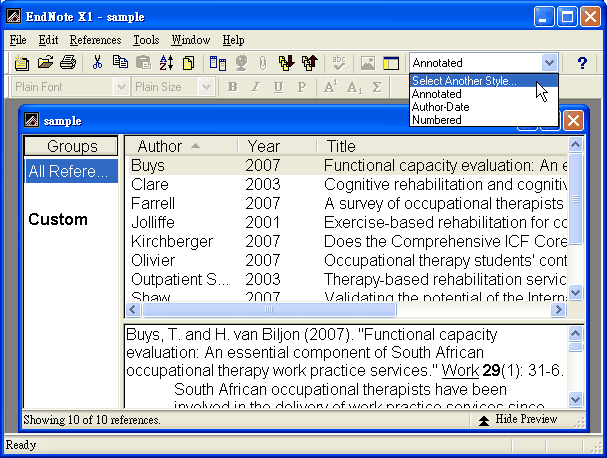Image resolution: width=607 pixels, height=458 pixels.
Task: Click the blue question mark Help icon
Action: coord(582,63)
